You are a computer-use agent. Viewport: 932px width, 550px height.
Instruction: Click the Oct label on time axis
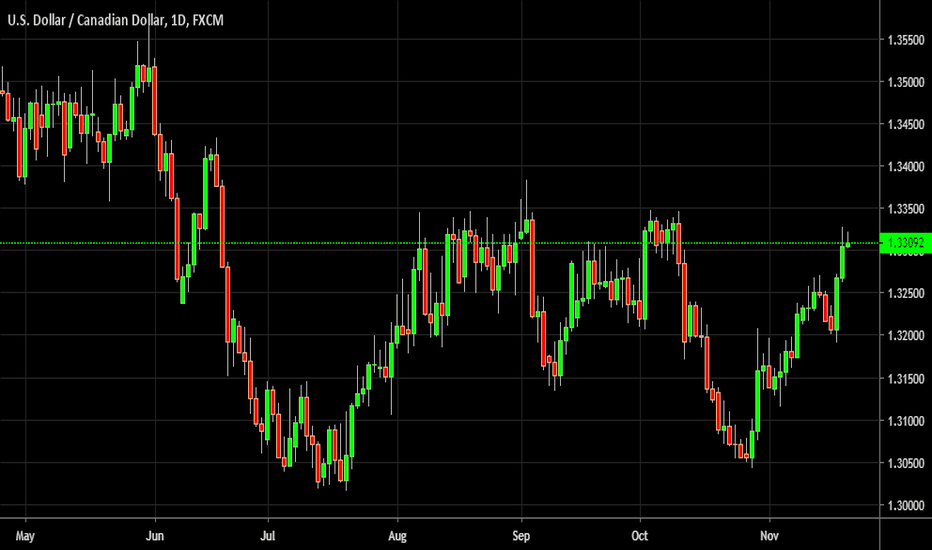(x=640, y=536)
